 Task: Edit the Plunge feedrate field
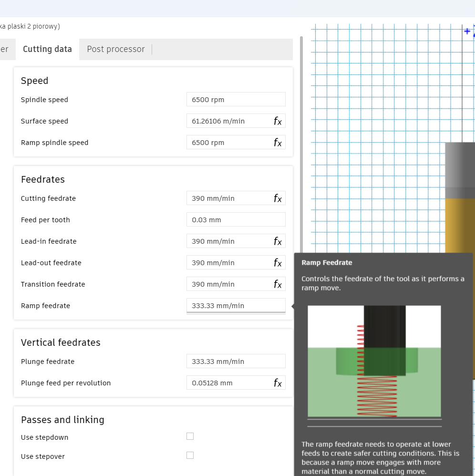click(236, 361)
